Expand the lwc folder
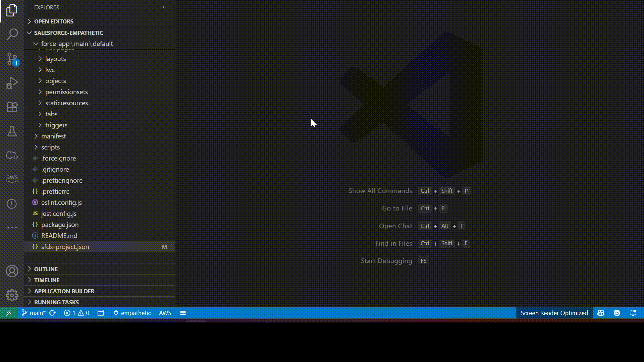The width and height of the screenshot is (644, 362). 50,70
